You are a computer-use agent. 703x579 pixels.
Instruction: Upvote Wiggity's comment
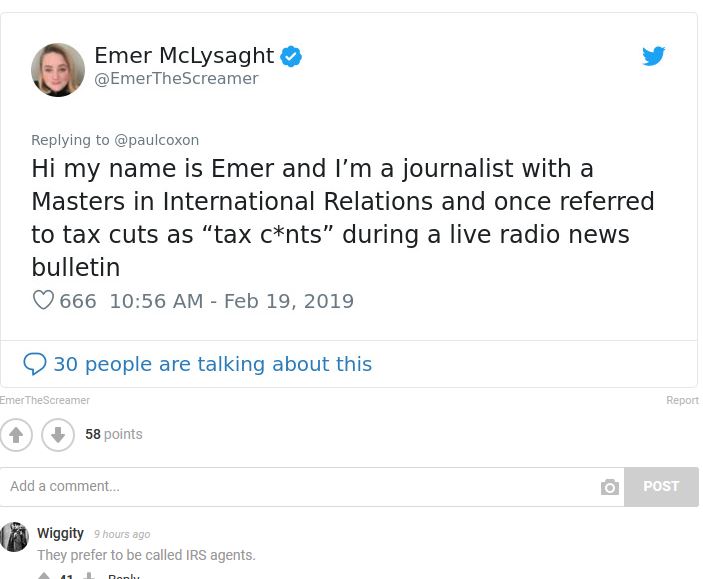tap(44, 576)
